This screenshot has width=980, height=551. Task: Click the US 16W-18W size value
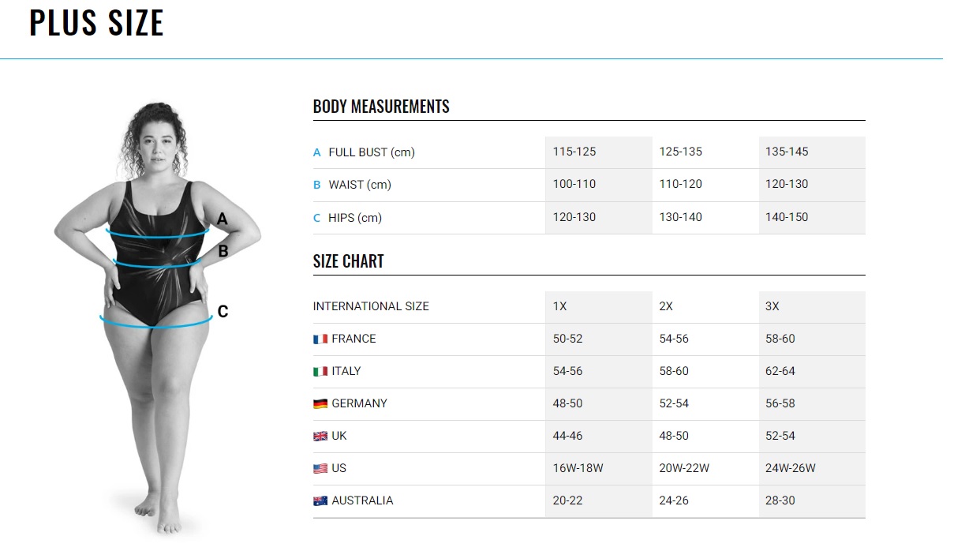click(578, 468)
